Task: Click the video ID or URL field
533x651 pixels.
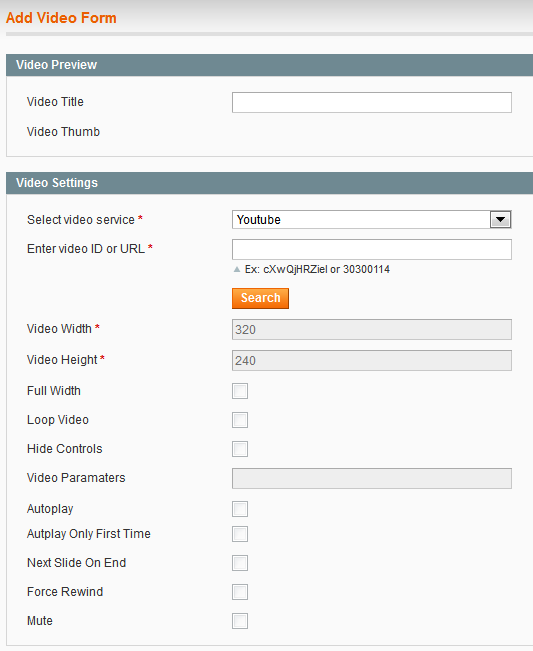Action: pos(372,250)
